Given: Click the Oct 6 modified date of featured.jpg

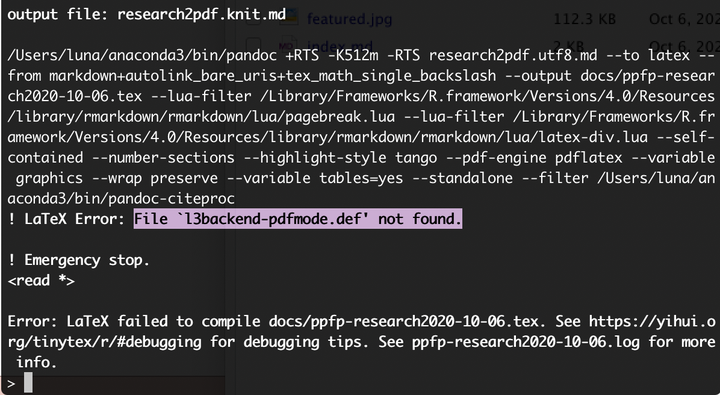Looking at the screenshot, I should click(684, 19).
